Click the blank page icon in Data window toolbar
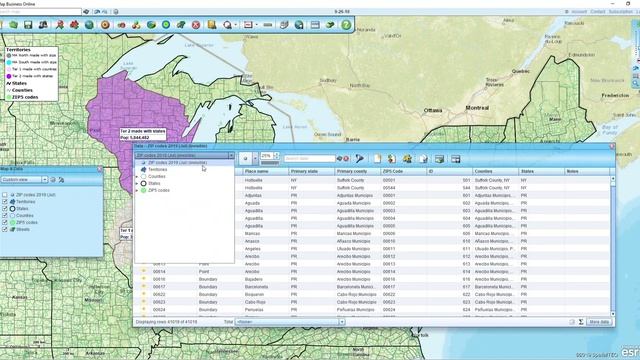The image size is (640, 360). point(377,158)
